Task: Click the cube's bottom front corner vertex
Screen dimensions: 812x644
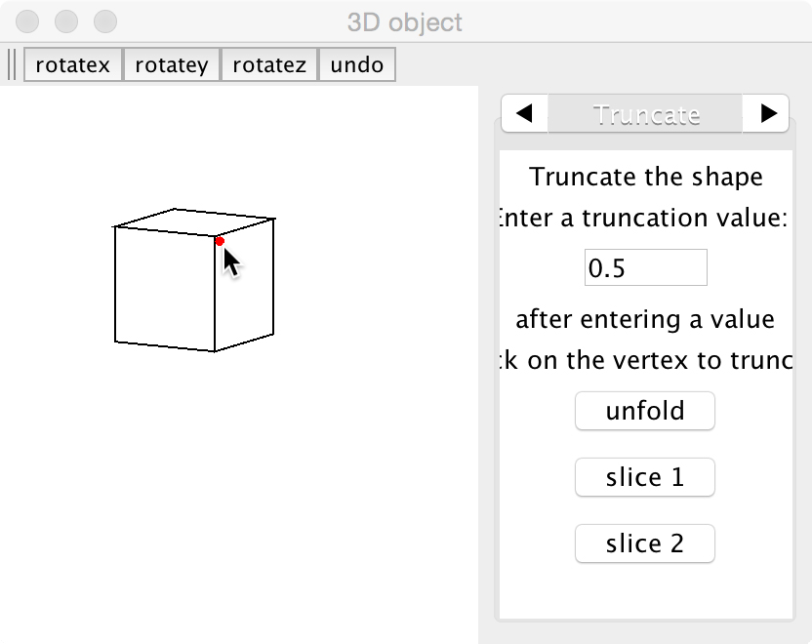Action: click(x=215, y=350)
